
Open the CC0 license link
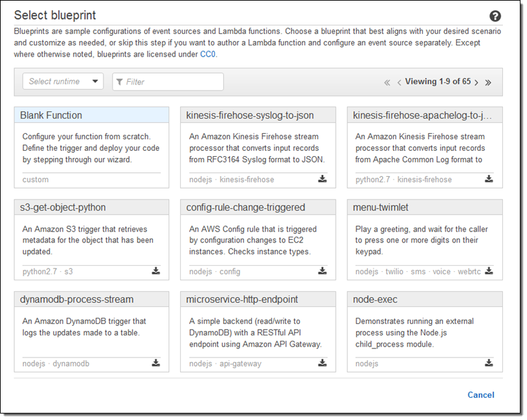[208, 54]
